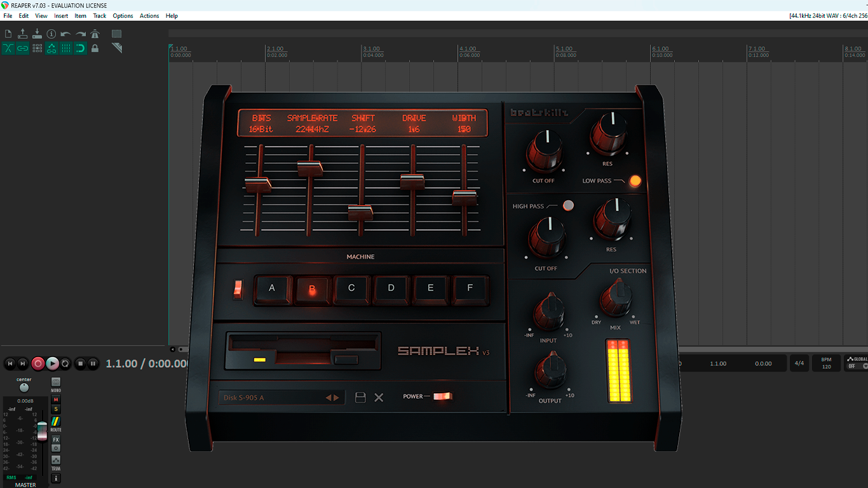Click the I/O MIX dry/wet knob
Viewport: 868px width, 488px height.
pyautogui.click(x=615, y=299)
